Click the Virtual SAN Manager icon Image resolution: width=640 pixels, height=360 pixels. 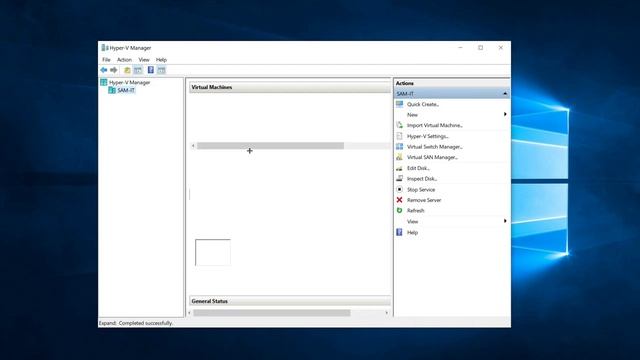[x=400, y=157]
